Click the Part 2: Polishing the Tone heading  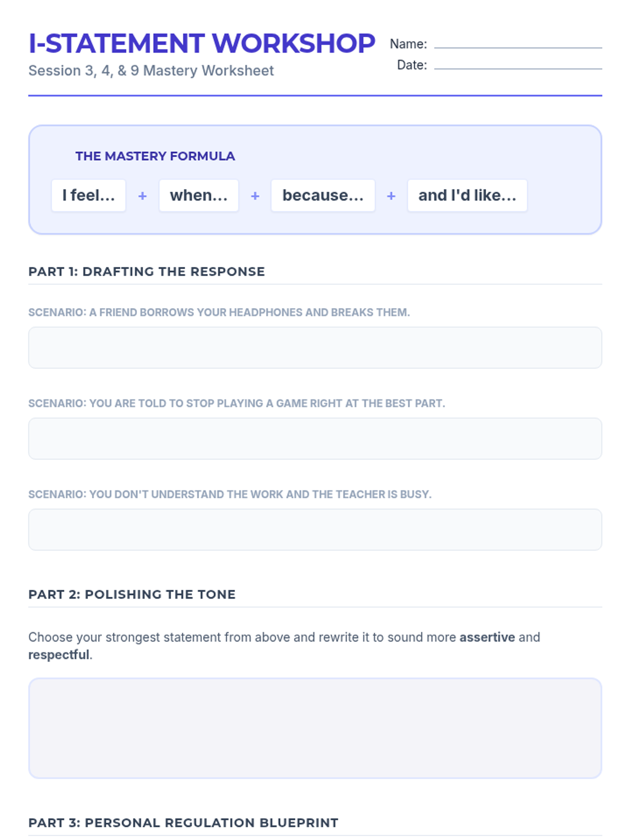132,594
